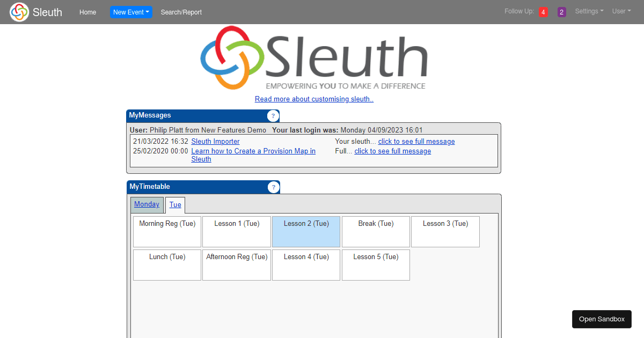Click the Open Sandbox button

[602, 319]
